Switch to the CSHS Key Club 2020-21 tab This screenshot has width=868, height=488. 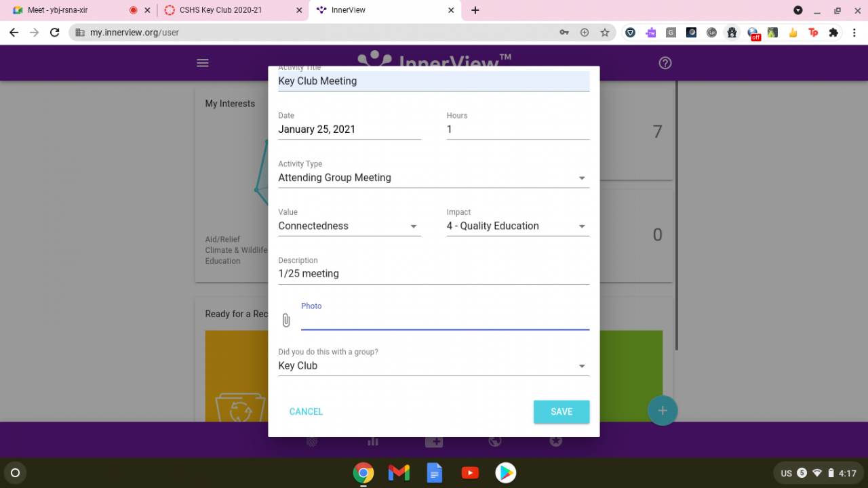click(232, 10)
